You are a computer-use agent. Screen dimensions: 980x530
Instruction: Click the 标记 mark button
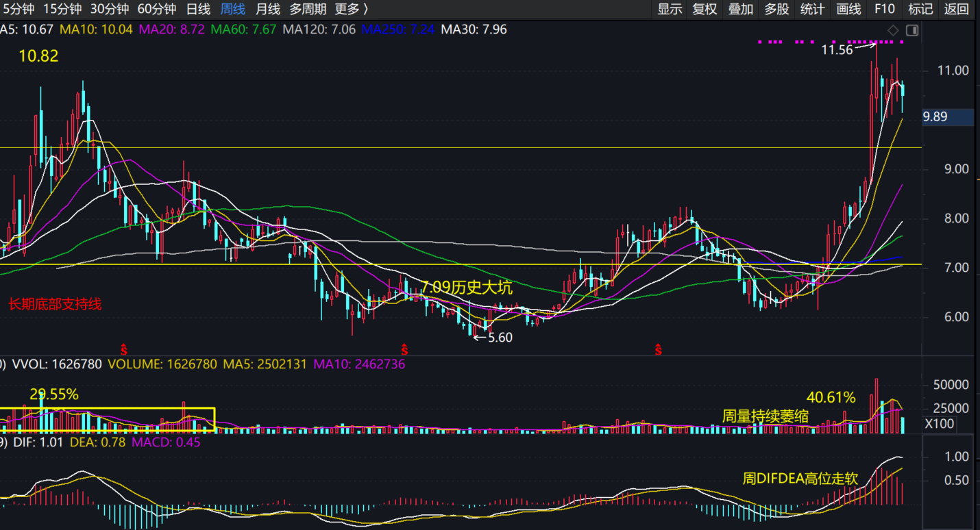coord(920,9)
